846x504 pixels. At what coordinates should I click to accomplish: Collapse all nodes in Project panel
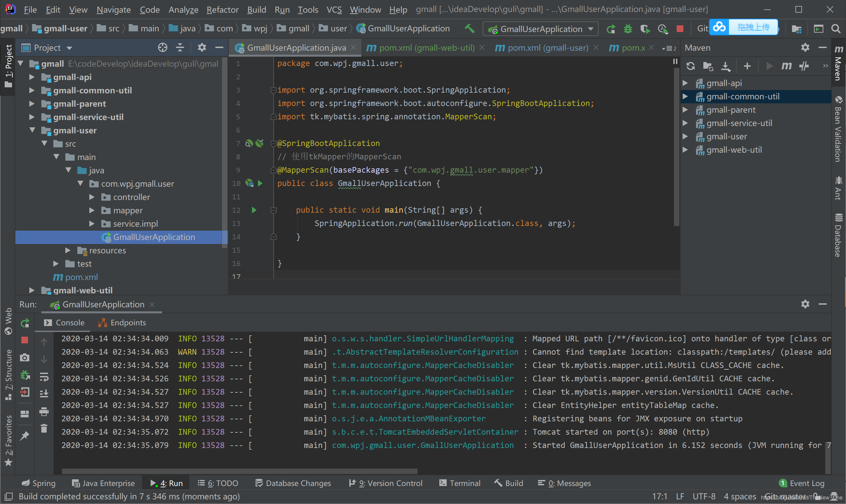(180, 48)
